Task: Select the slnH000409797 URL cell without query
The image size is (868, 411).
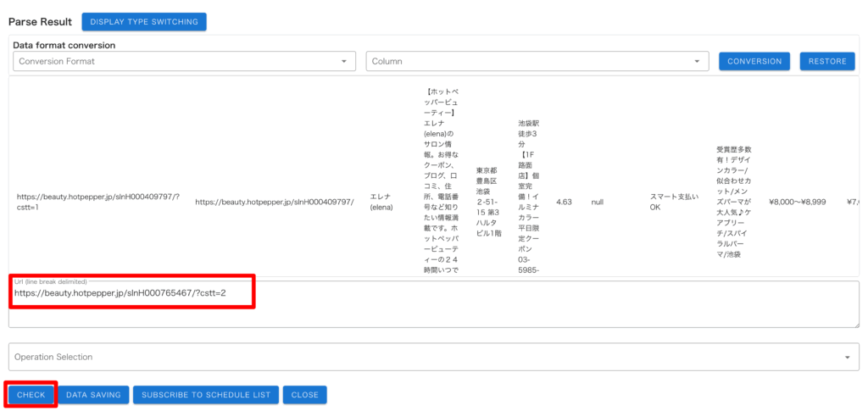Action: click(x=274, y=202)
